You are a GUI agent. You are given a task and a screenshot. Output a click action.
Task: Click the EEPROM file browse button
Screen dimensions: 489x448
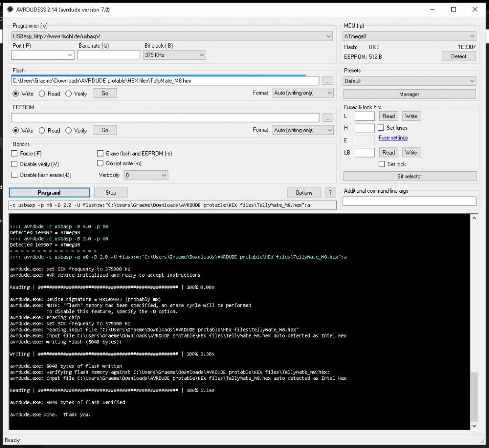coord(327,117)
